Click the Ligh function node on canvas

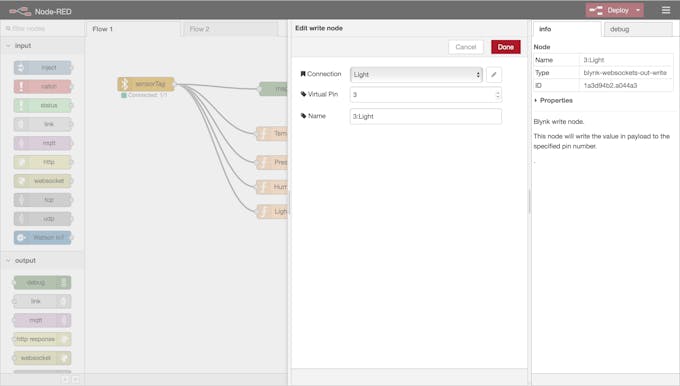pyautogui.click(x=272, y=212)
